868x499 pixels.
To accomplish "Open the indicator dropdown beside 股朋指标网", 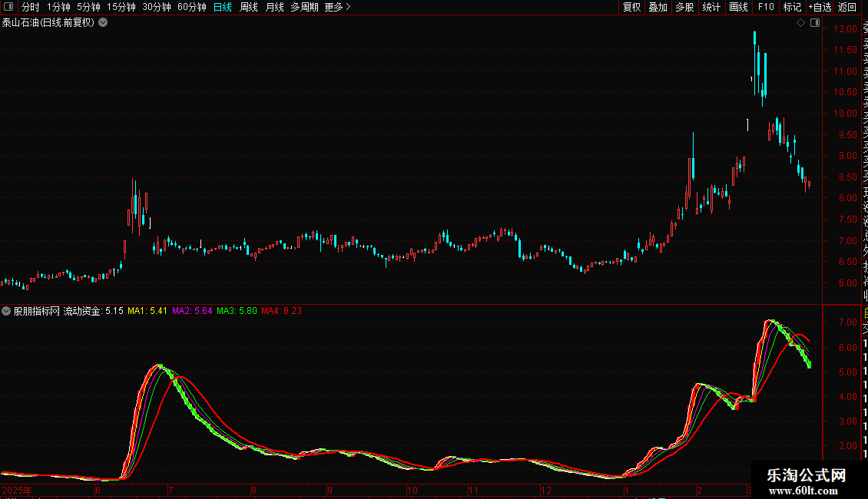I will click(x=6, y=311).
